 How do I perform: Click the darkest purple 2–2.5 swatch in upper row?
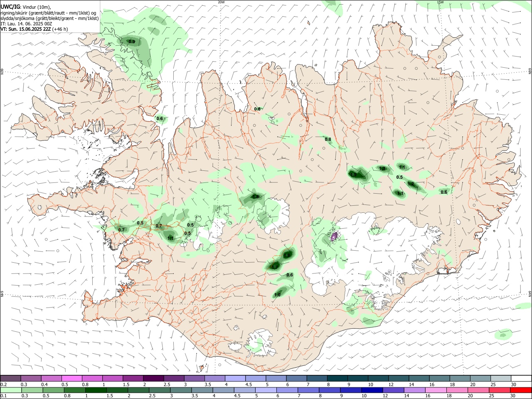pyautogui.click(x=153, y=378)
